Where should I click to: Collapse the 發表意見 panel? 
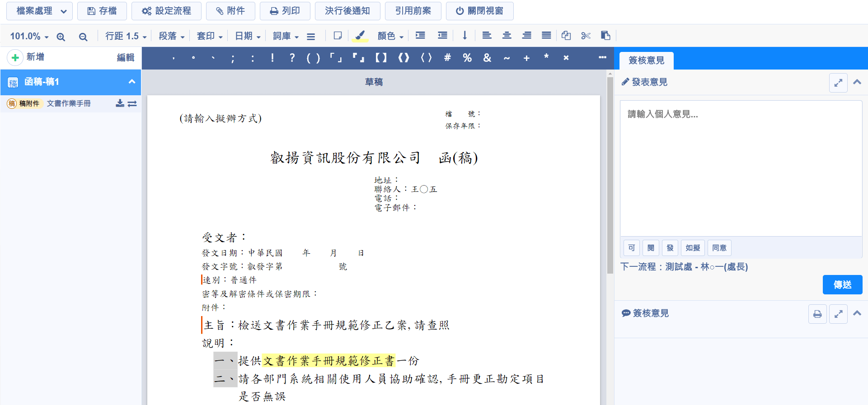(857, 82)
